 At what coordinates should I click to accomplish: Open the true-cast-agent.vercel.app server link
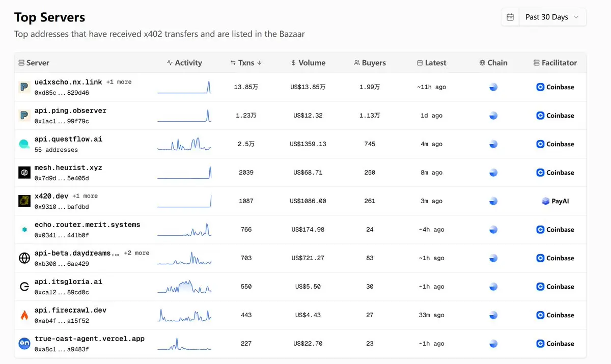coord(90,339)
